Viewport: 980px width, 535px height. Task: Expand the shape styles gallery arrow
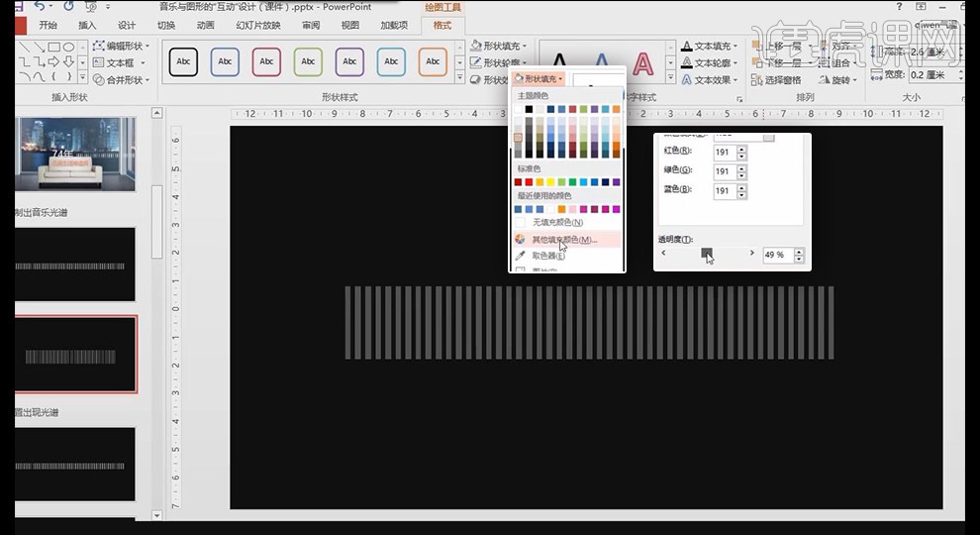coord(460,77)
